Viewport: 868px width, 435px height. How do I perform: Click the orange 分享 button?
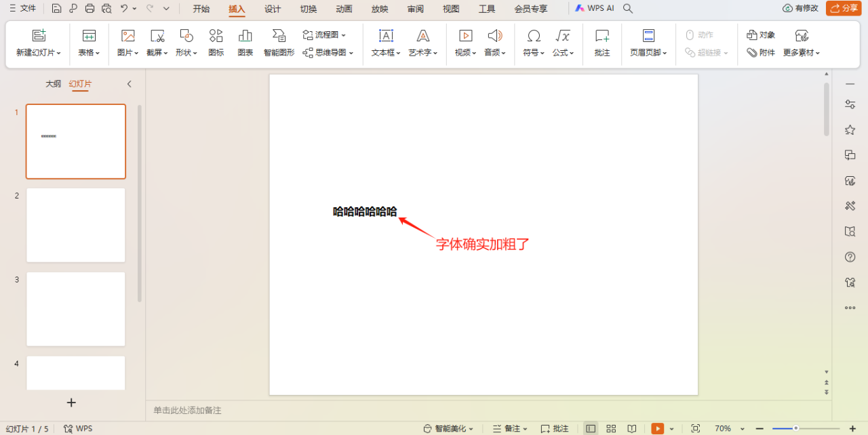843,9
